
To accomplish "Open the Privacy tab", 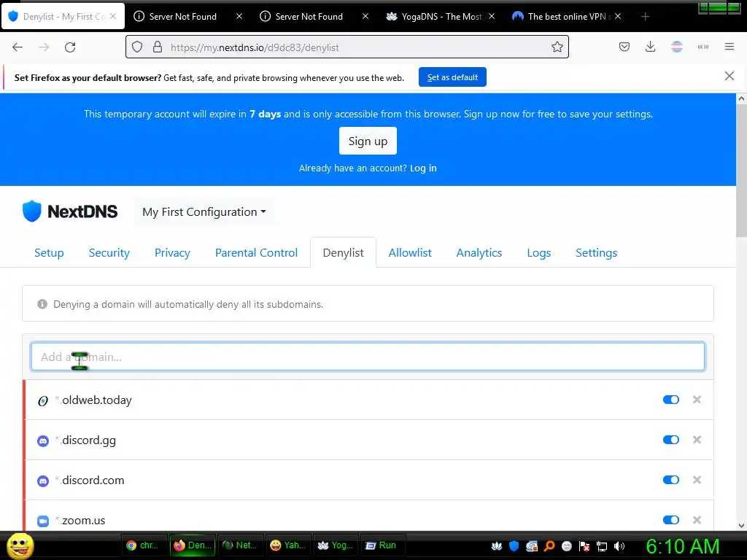I will pos(172,253).
